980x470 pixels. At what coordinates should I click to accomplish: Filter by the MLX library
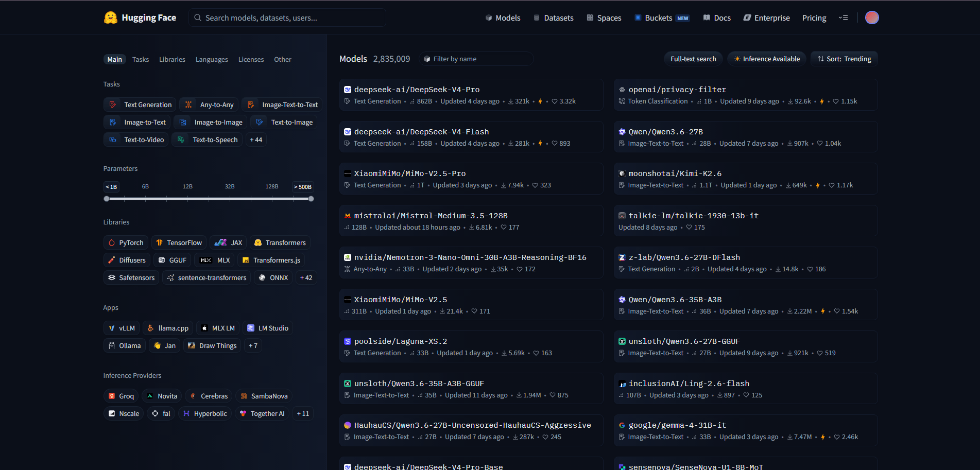(x=215, y=260)
